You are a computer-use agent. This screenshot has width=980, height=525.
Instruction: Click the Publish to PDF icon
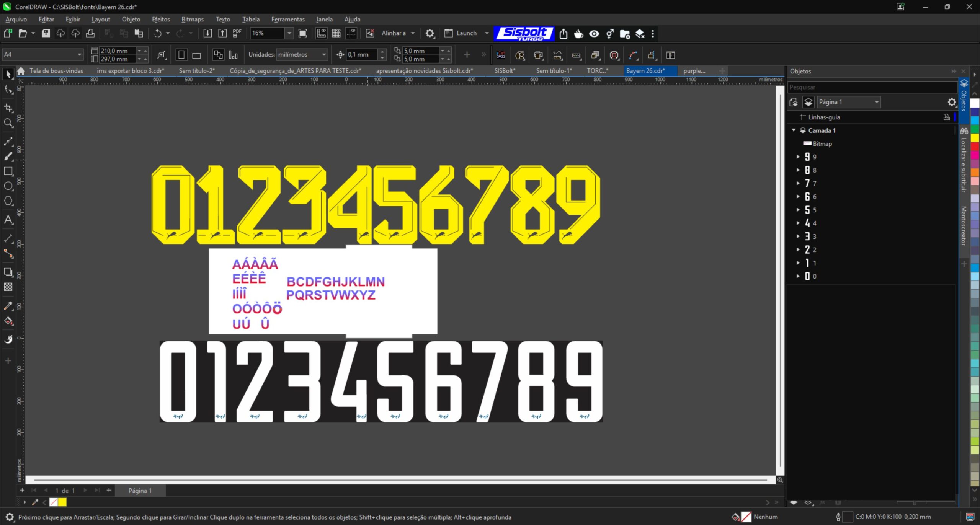click(237, 33)
